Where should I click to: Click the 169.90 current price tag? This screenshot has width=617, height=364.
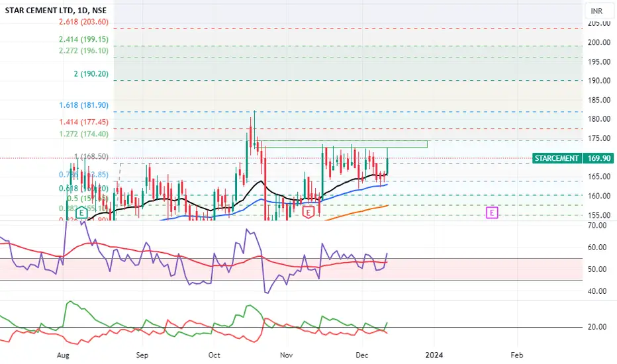click(598, 158)
